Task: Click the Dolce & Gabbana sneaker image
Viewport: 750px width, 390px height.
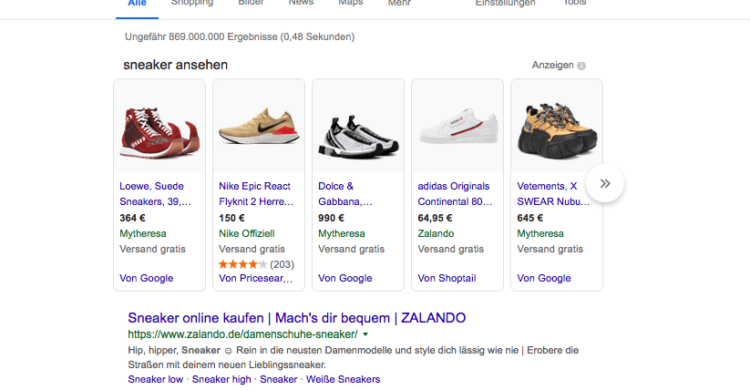Action: (358, 136)
